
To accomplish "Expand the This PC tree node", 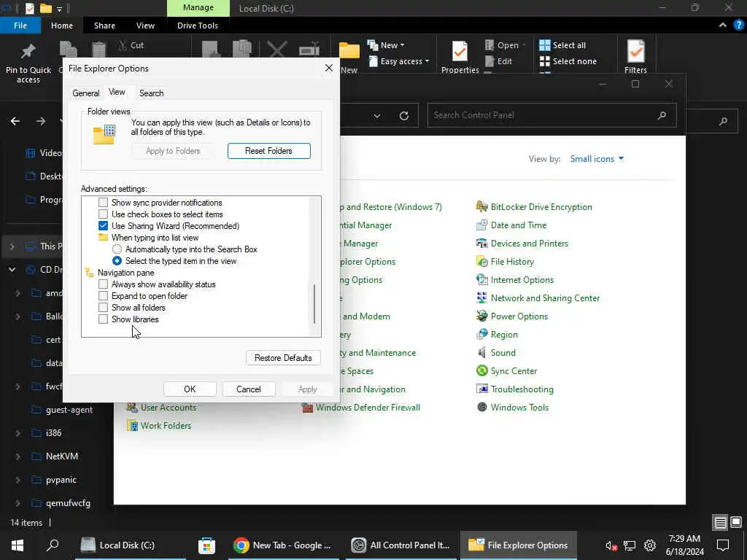I will [12, 246].
